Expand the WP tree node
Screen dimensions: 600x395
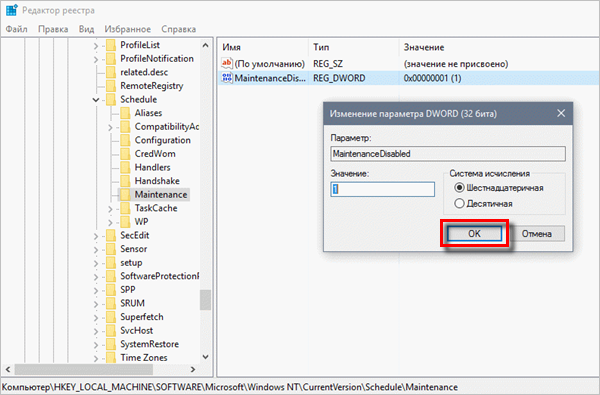pos(110,222)
